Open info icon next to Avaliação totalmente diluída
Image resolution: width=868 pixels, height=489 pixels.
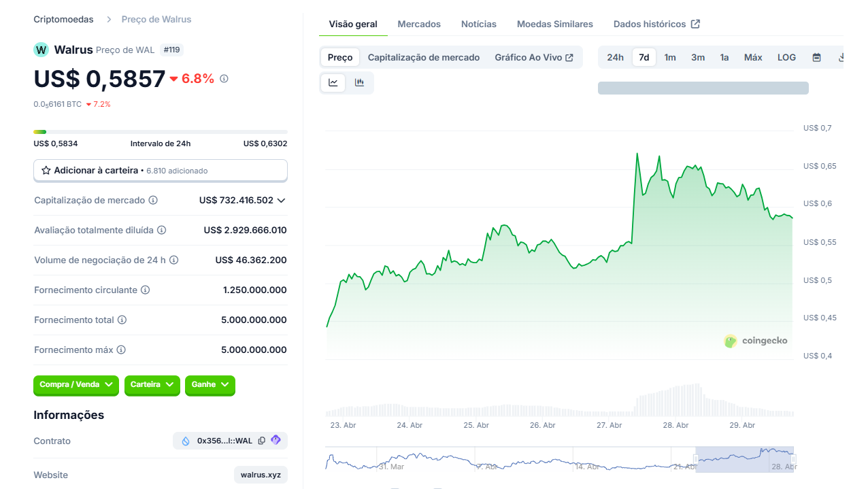tap(161, 231)
